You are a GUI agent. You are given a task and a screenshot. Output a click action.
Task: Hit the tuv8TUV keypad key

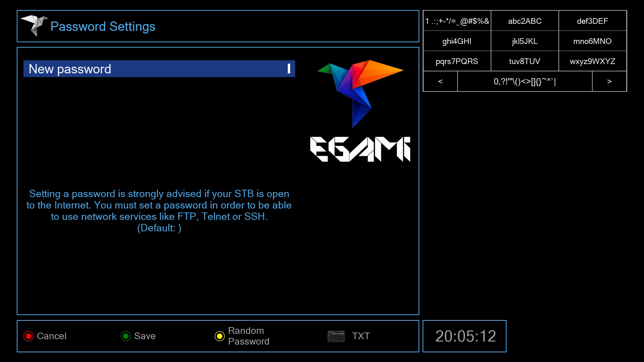(525, 61)
